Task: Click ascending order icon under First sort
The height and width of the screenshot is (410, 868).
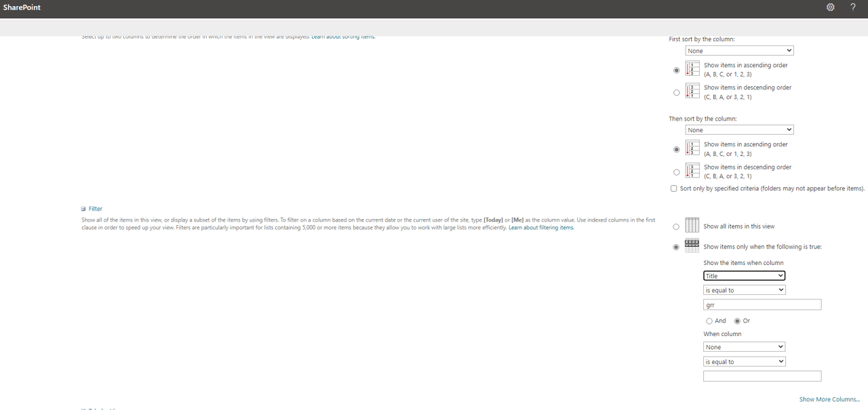Action: click(x=692, y=69)
